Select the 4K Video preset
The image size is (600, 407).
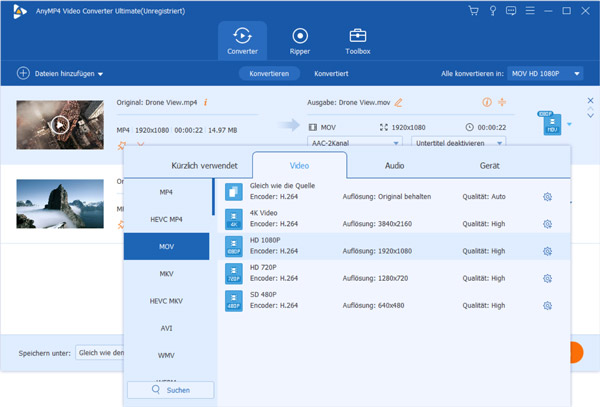[394, 219]
